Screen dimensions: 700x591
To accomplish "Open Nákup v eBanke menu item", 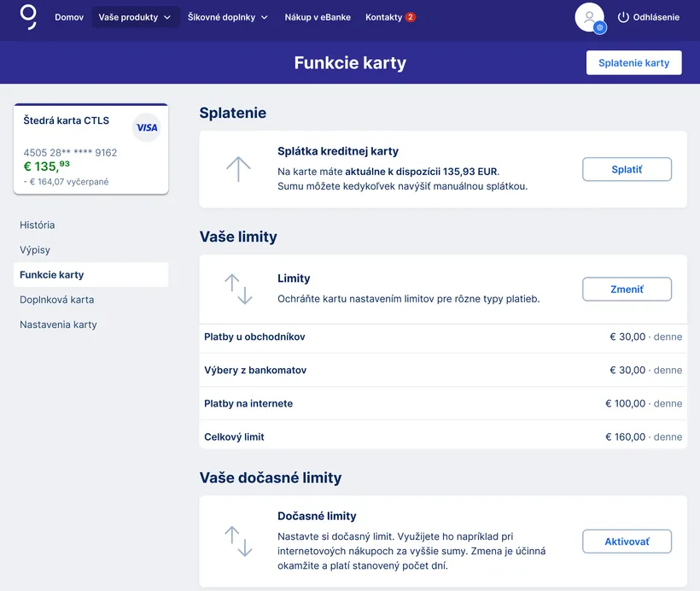I will [x=318, y=17].
